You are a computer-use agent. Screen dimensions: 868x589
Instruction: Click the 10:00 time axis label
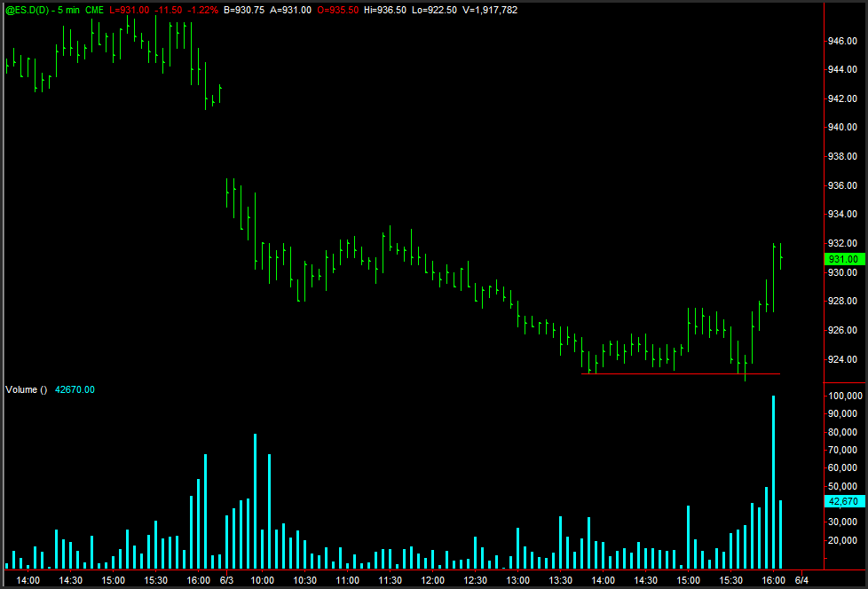point(263,580)
